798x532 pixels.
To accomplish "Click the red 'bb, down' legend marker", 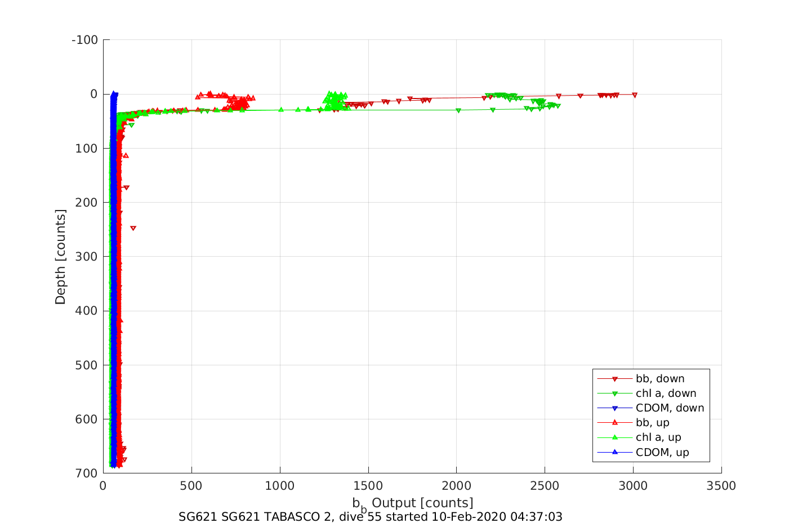I will (x=615, y=379).
